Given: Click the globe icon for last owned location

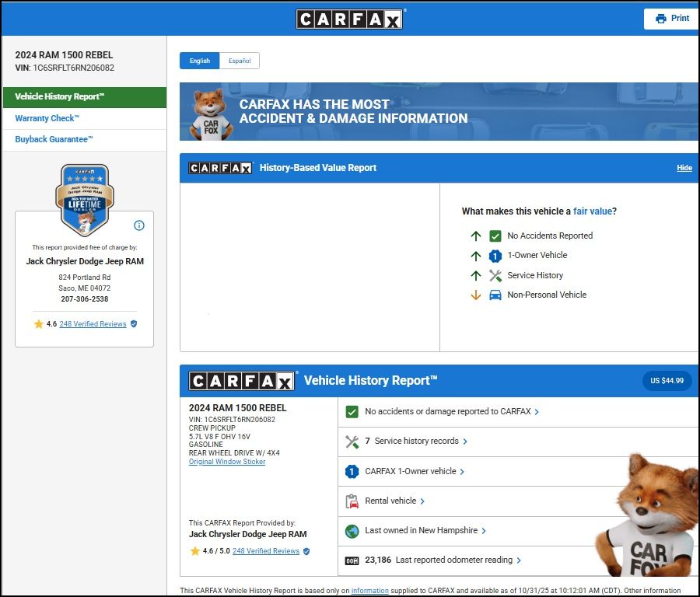Looking at the screenshot, I should coord(352,531).
